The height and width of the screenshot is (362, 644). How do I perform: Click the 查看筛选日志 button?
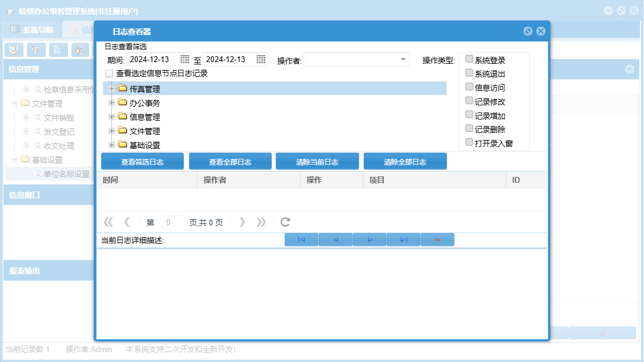[142, 162]
